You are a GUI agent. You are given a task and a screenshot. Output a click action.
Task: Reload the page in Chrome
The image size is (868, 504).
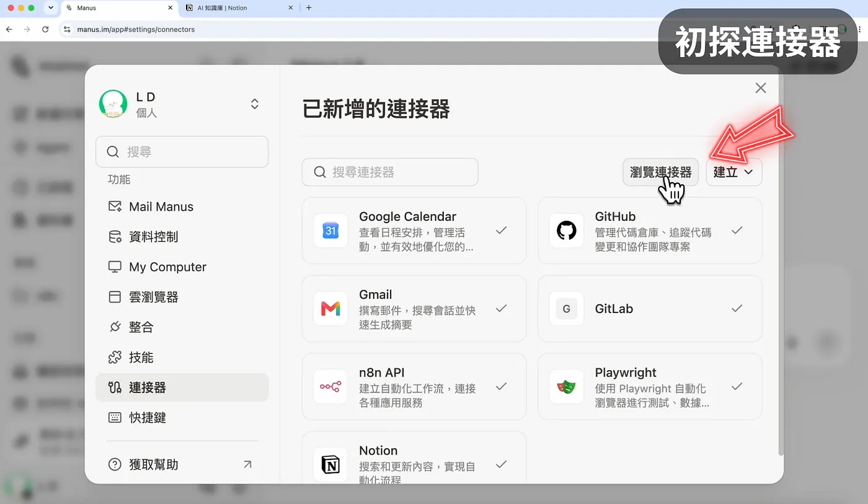click(45, 29)
